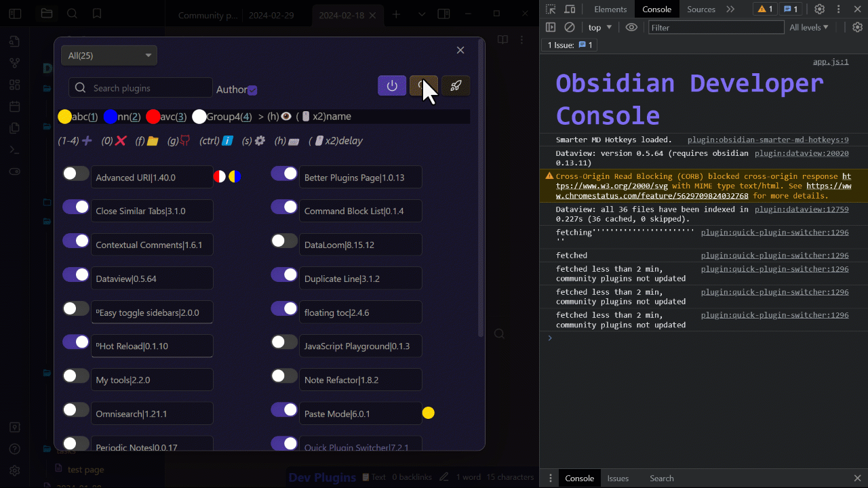868x488 pixels.
Task: Open the All levels log dropdown
Action: 809,27
